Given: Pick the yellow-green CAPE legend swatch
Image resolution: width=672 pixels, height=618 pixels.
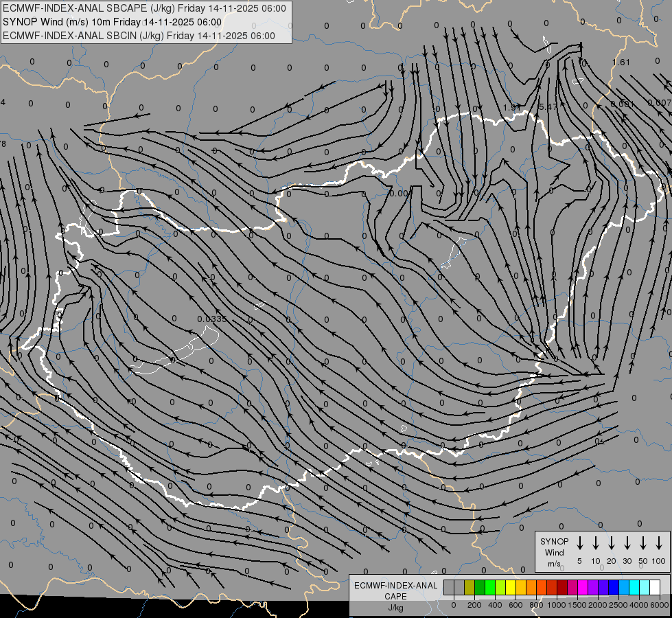Looking at the screenshot, I should point(500,587).
